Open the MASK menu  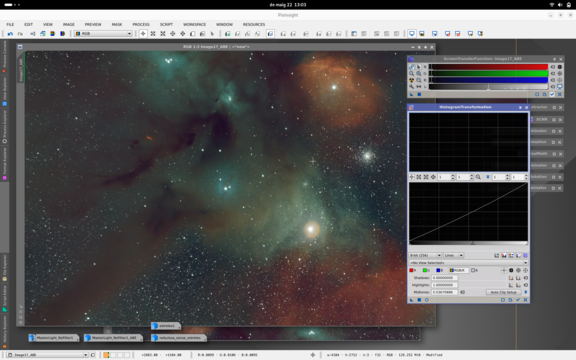click(x=117, y=24)
